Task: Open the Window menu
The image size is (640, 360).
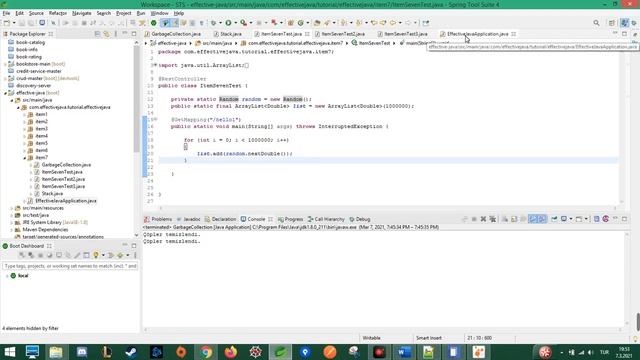Action: click(x=159, y=13)
